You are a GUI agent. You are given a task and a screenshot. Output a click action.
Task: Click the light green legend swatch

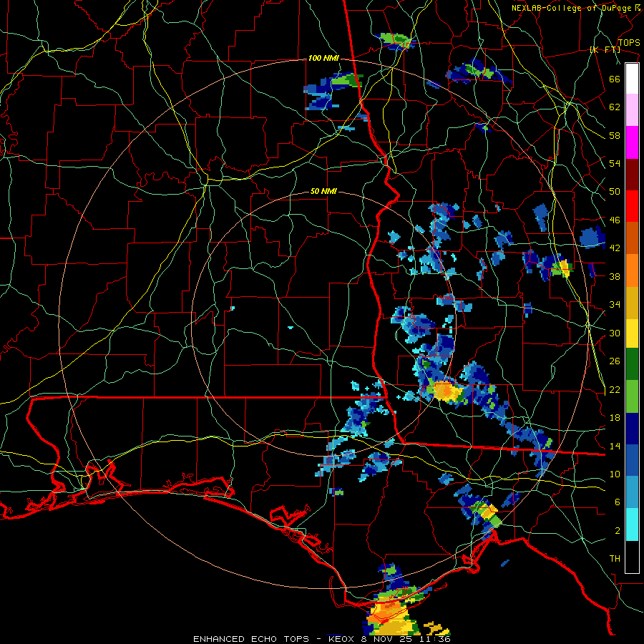[632, 396]
